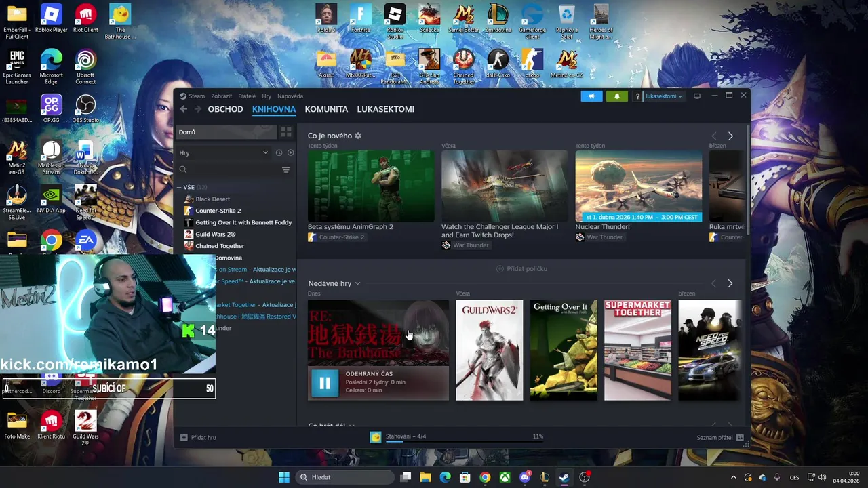Sort library by recent activity clock icon

[279, 152]
